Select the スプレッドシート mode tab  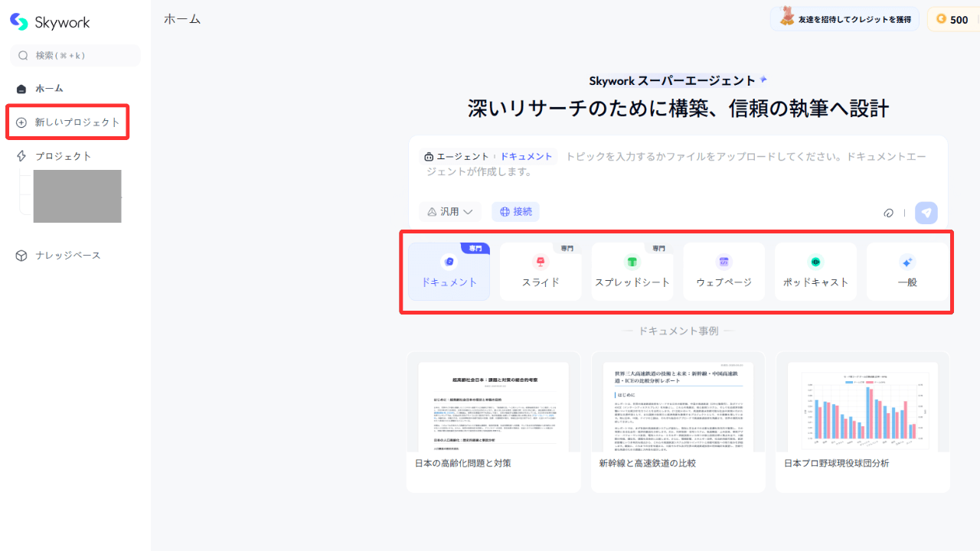[632, 272]
